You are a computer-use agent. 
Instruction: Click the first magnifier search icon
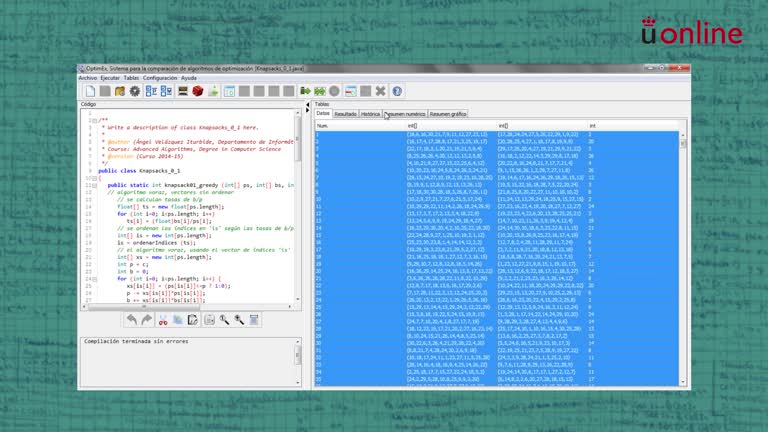224,320
